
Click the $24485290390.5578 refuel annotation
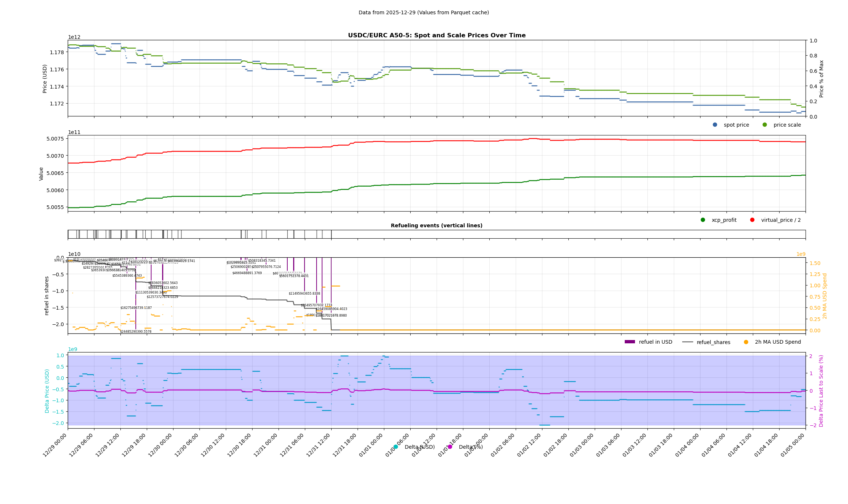(x=135, y=332)
